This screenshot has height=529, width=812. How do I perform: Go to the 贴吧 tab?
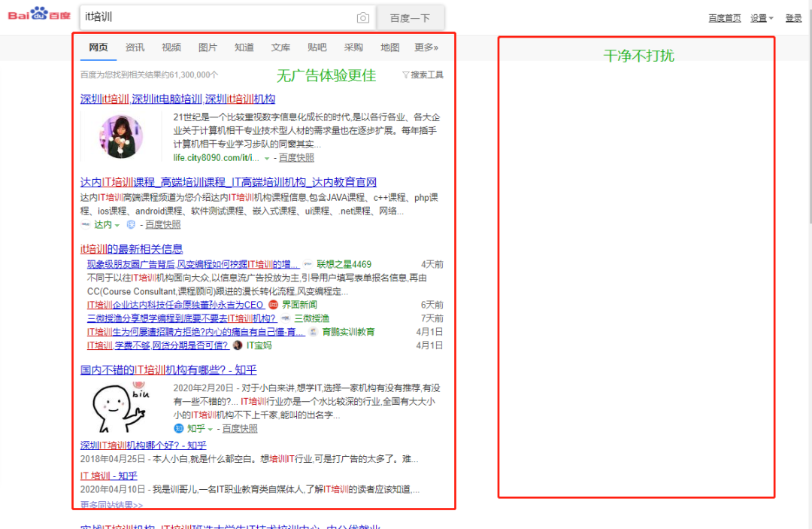point(317,47)
